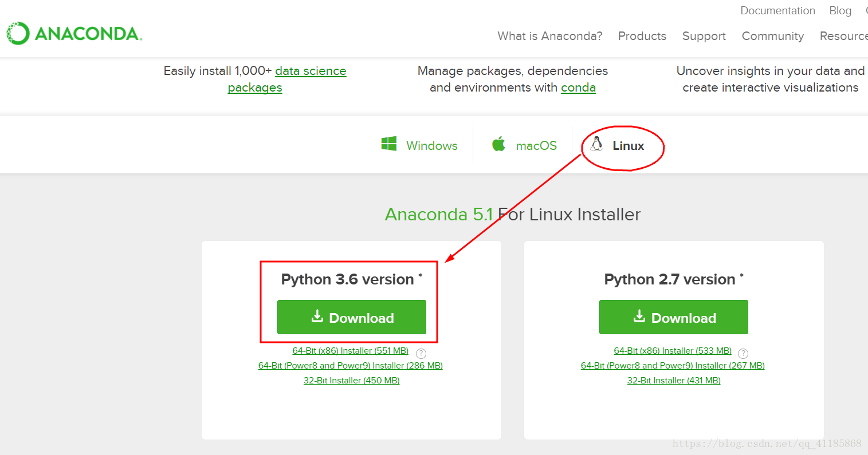
Task: Follow the data science link
Action: 311,71
